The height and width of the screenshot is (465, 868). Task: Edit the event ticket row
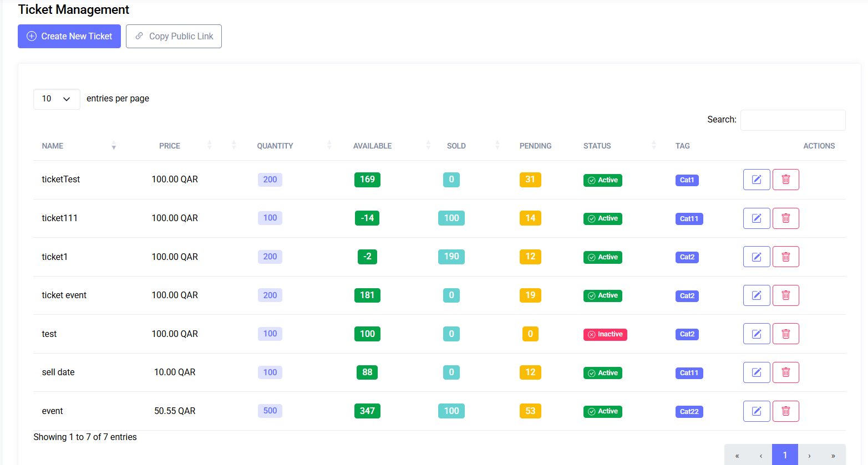pyautogui.click(x=756, y=411)
